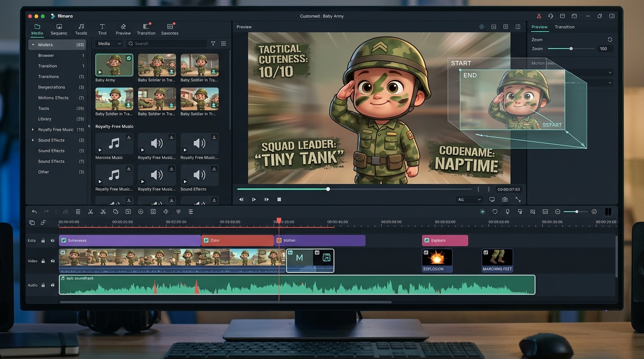Toggle the green circle indicator in preview header
The width and height of the screenshot is (644, 359).
point(482,27)
